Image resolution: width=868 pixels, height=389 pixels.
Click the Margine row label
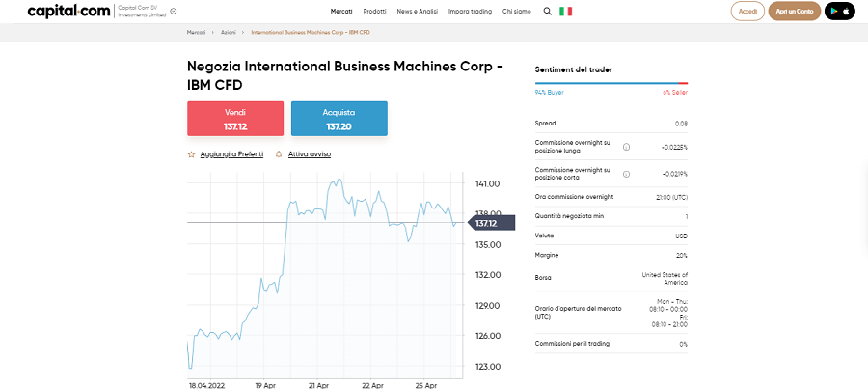coord(547,255)
